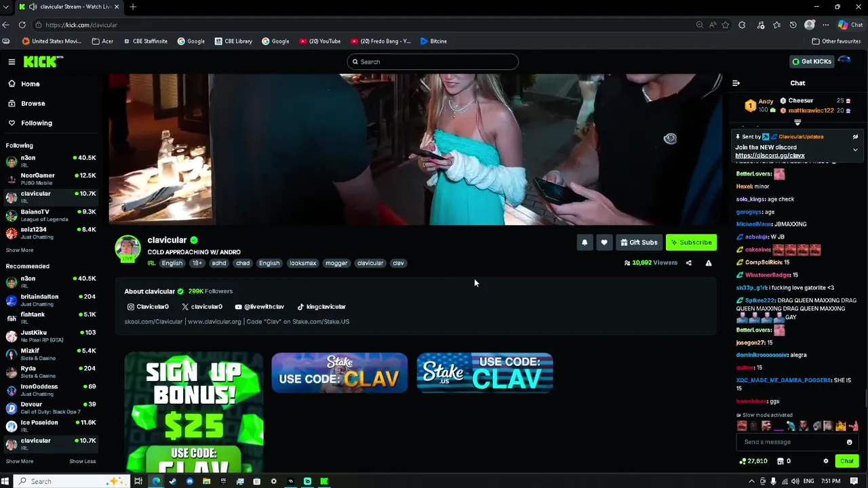Viewport: 868px width, 488px height.
Task: Open seiz1234 channel in sidebar
Action: pyautogui.click(x=51, y=232)
